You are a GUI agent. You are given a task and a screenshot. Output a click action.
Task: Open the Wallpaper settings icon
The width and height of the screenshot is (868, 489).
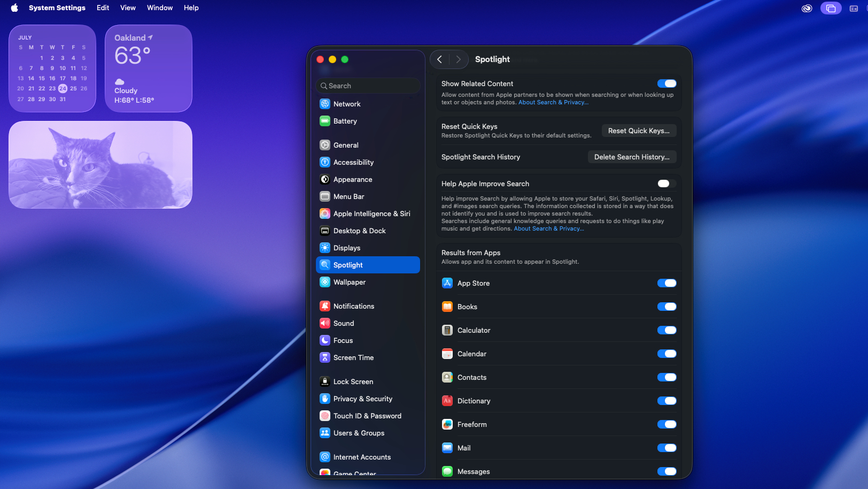point(325,282)
